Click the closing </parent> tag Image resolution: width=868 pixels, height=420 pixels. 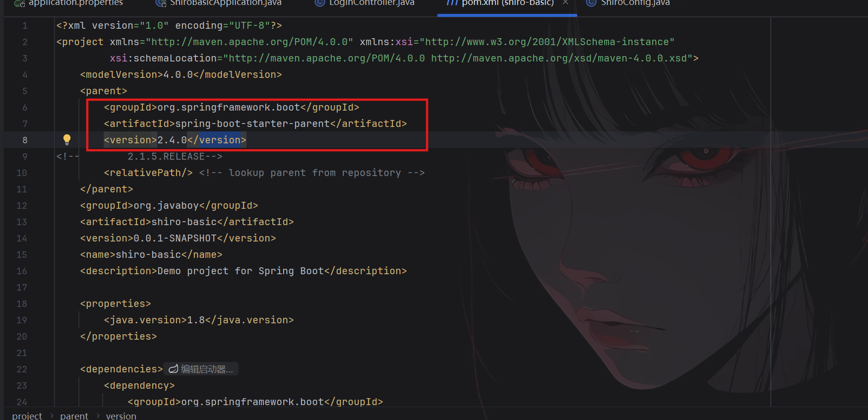(107, 189)
